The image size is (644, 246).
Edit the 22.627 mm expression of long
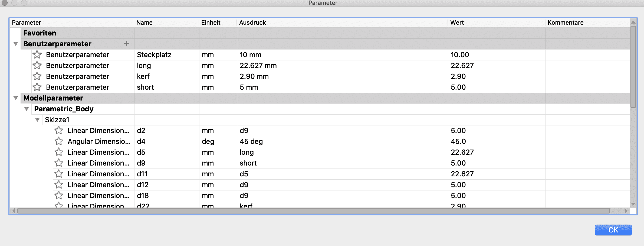[258, 66]
